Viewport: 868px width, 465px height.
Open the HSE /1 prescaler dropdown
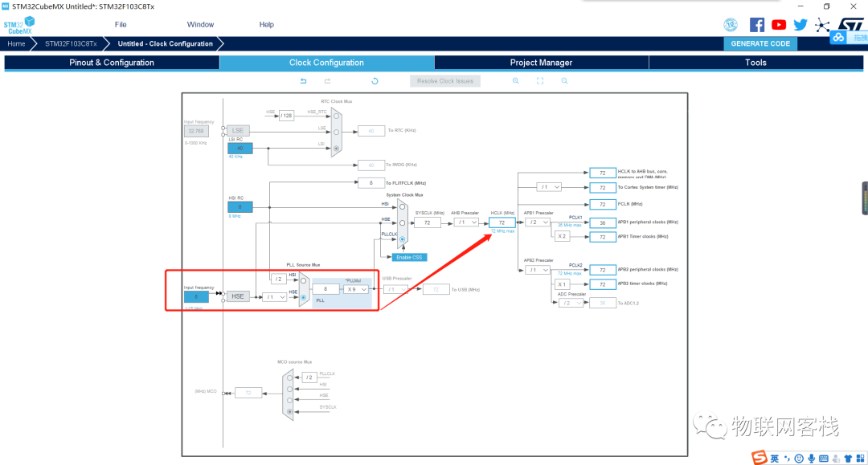(x=275, y=297)
